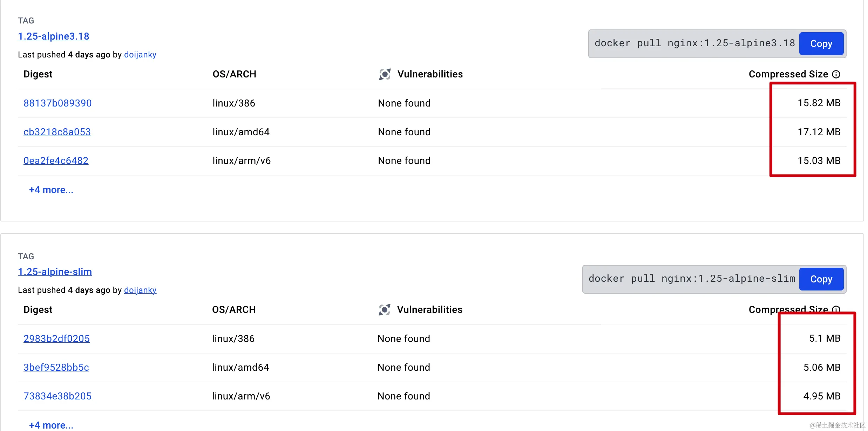Viewport: 868px width, 431px height.
Task: Expand the +4 more digests under 1.25-alpine-slim
Action: click(x=51, y=425)
